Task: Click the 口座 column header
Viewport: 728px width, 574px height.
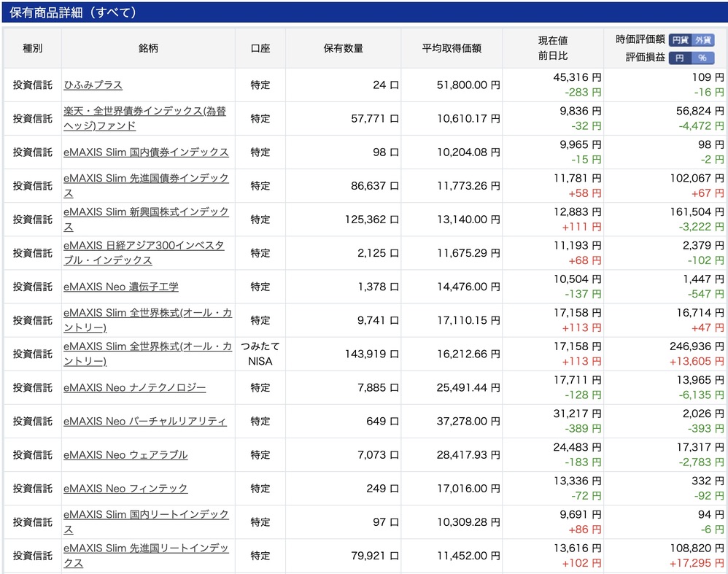Action: (260, 48)
